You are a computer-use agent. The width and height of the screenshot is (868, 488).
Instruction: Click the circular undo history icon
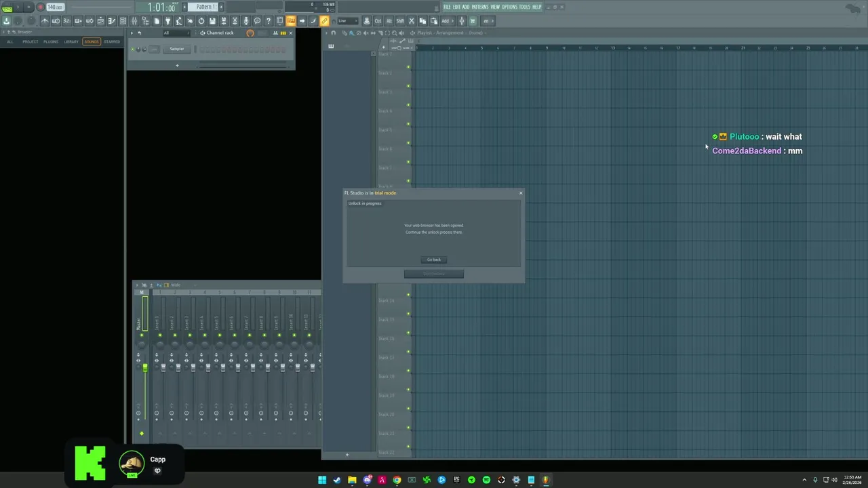[201, 21]
